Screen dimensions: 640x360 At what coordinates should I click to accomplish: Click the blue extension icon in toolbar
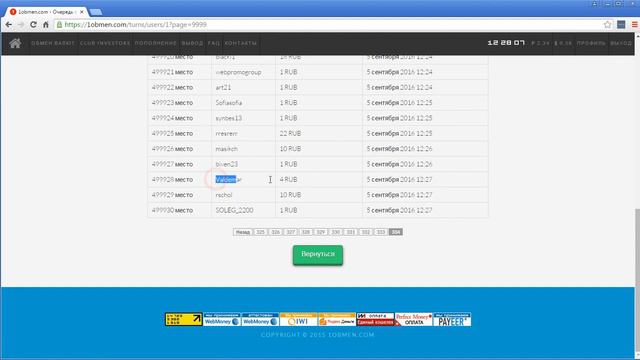(621, 25)
